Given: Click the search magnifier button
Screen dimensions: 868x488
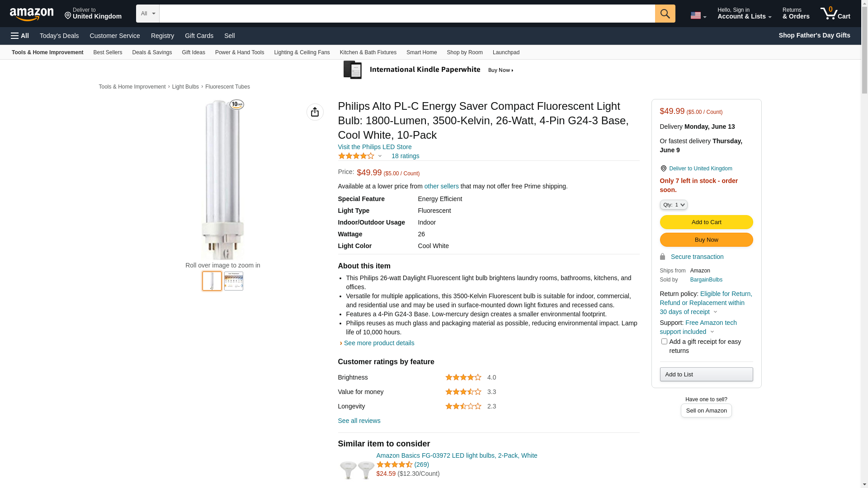Looking at the screenshot, I should point(665,14).
